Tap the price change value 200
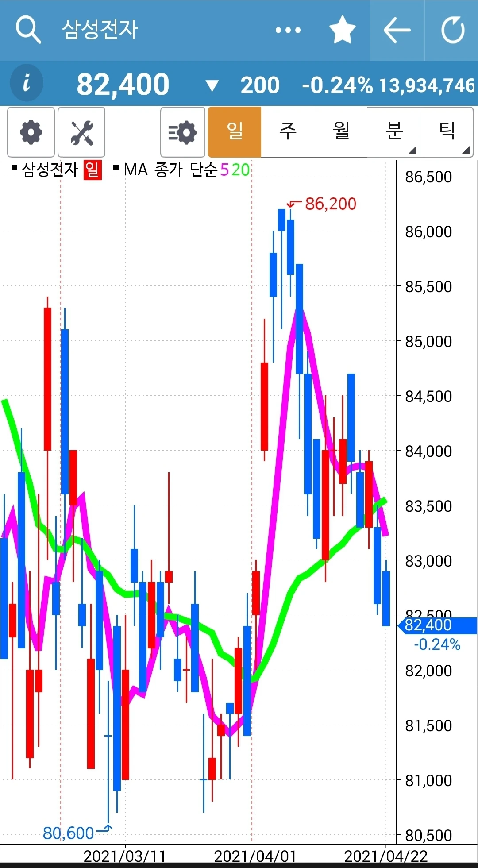Image resolution: width=478 pixels, height=868 pixels. 260,85
